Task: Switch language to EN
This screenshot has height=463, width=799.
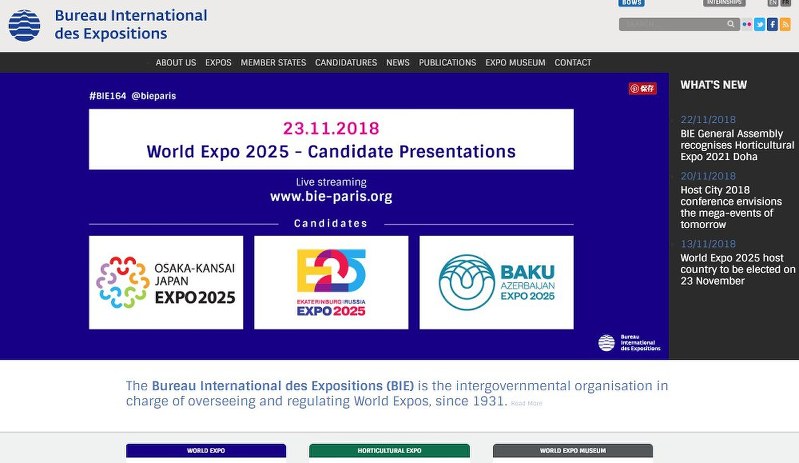Action: click(x=773, y=3)
